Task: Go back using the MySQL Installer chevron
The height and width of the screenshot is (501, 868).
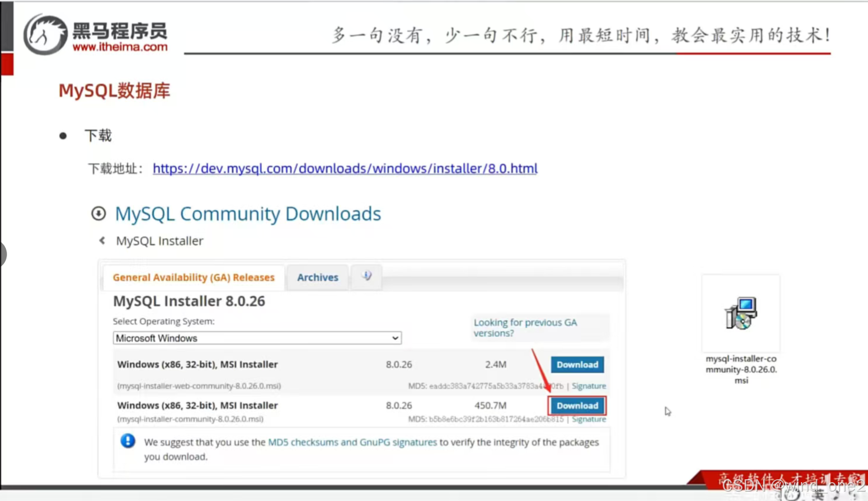Action: click(x=102, y=241)
